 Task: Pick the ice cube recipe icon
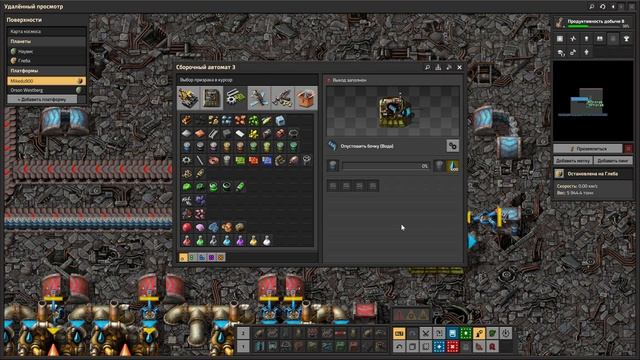[x=280, y=120]
